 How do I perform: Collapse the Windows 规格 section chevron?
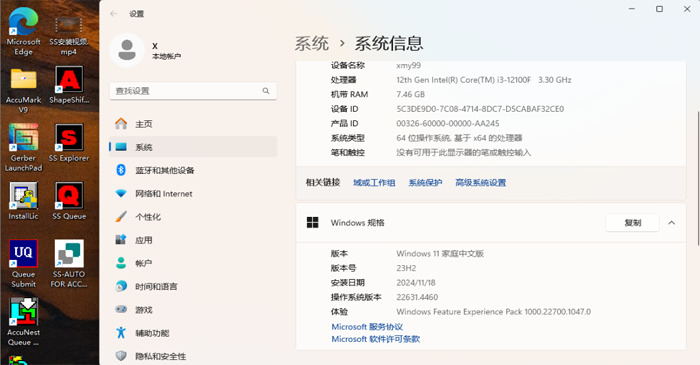click(x=671, y=223)
